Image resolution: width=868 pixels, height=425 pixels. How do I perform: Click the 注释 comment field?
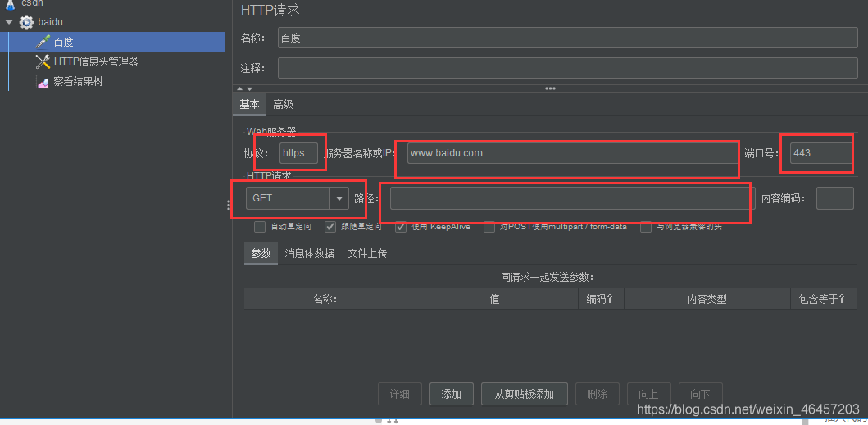[x=567, y=68]
